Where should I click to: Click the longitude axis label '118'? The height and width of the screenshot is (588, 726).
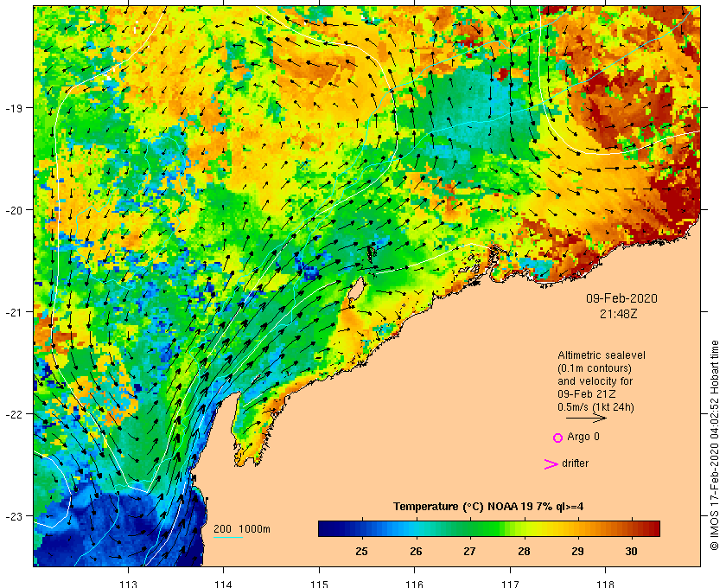pyautogui.click(x=606, y=584)
